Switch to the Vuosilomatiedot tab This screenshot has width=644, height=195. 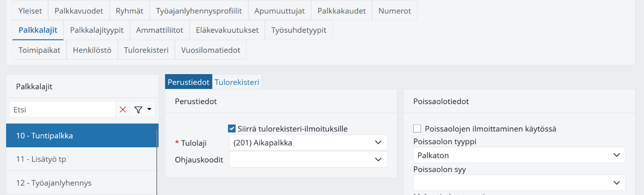211,50
